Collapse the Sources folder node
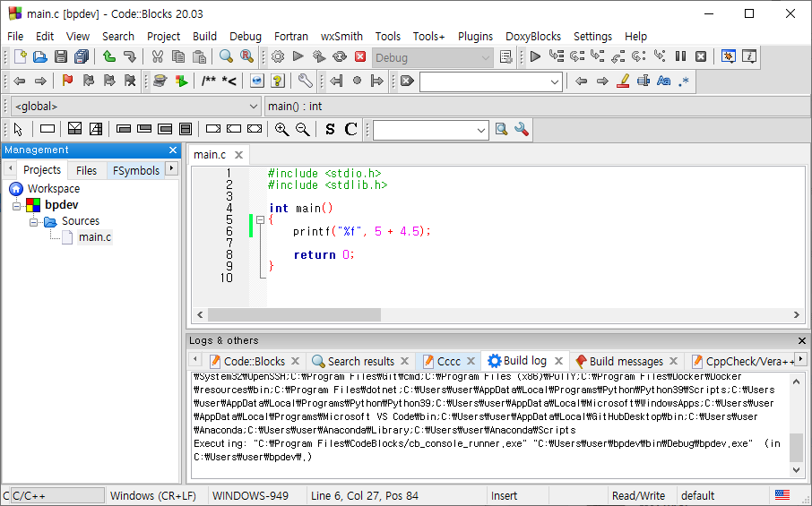The image size is (812, 506). 34,222
